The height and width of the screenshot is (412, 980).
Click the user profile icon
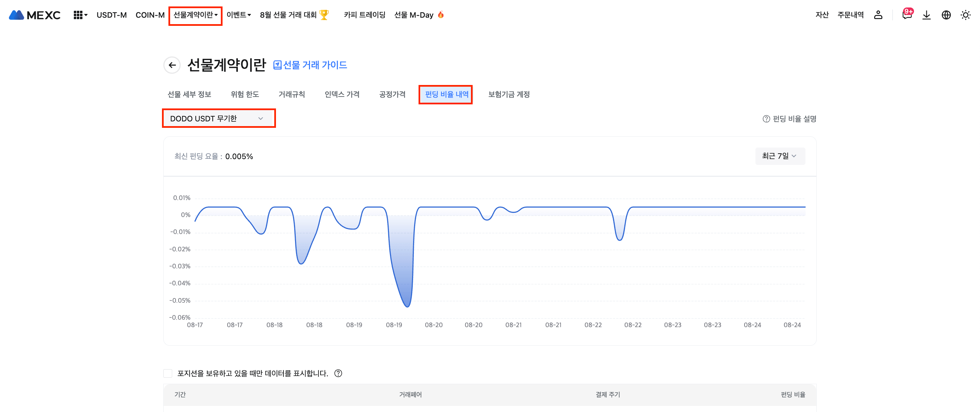point(878,15)
